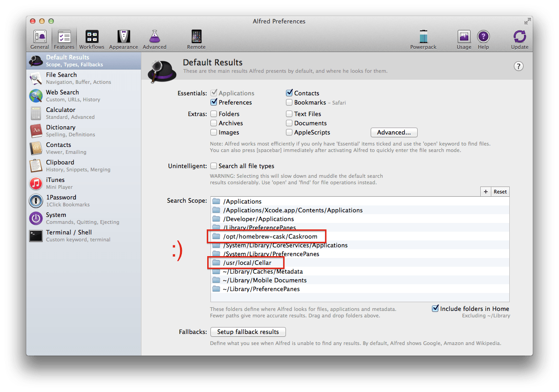The image size is (559, 392).
Task: Open the Clipboard sidebar icon
Action: click(36, 166)
